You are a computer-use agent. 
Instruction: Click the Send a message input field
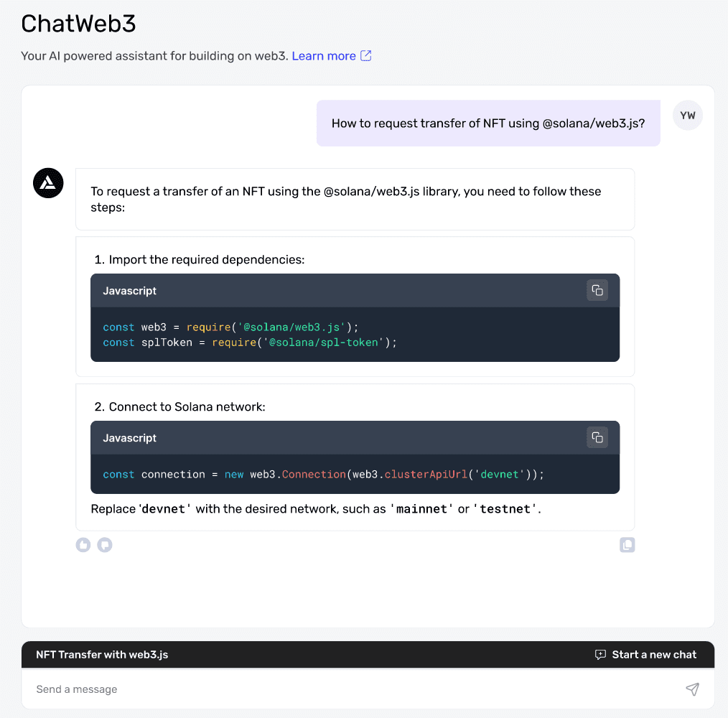coord(287,689)
